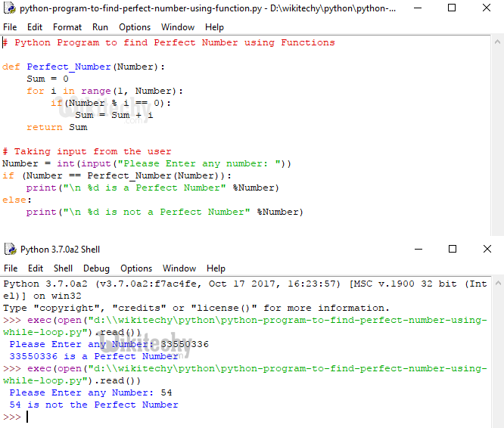Open the Options menu in editor window
The width and height of the screenshot is (504, 428).
click(135, 27)
